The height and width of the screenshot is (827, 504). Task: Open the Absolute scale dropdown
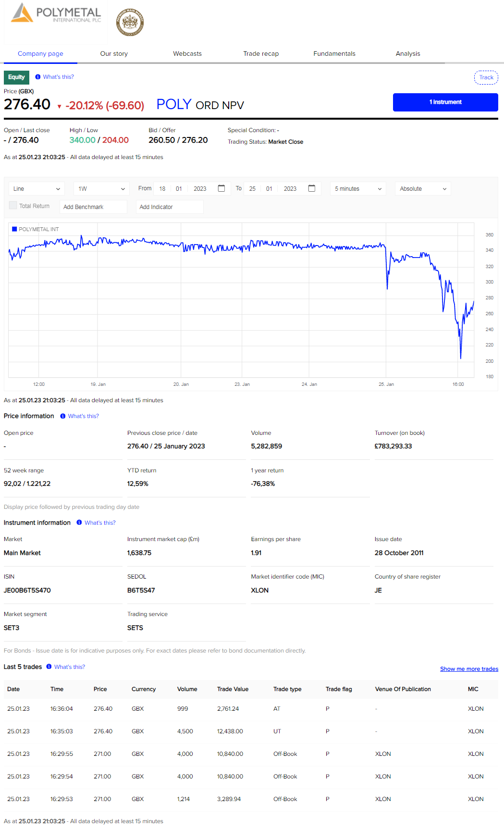[x=423, y=189]
